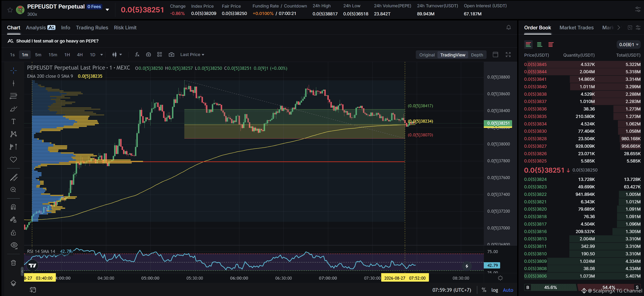Open the Trading Rules tab

[x=92, y=28]
